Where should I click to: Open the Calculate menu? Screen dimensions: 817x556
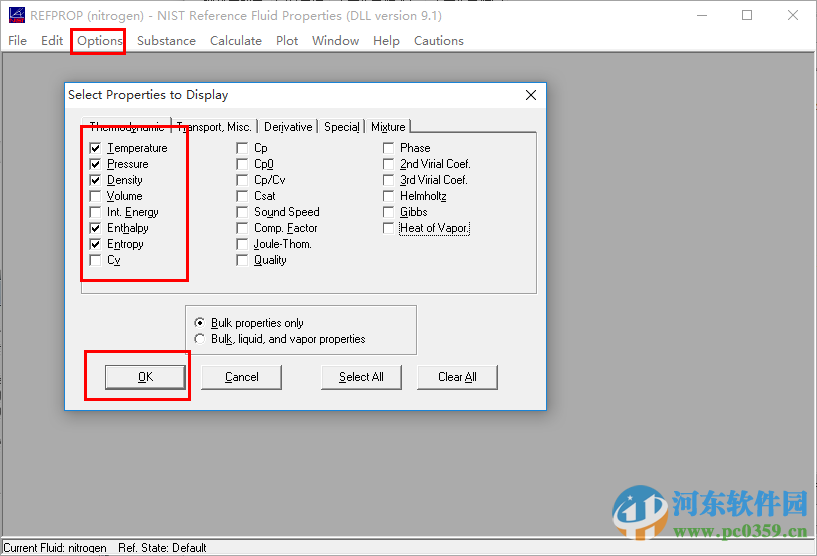[236, 41]
